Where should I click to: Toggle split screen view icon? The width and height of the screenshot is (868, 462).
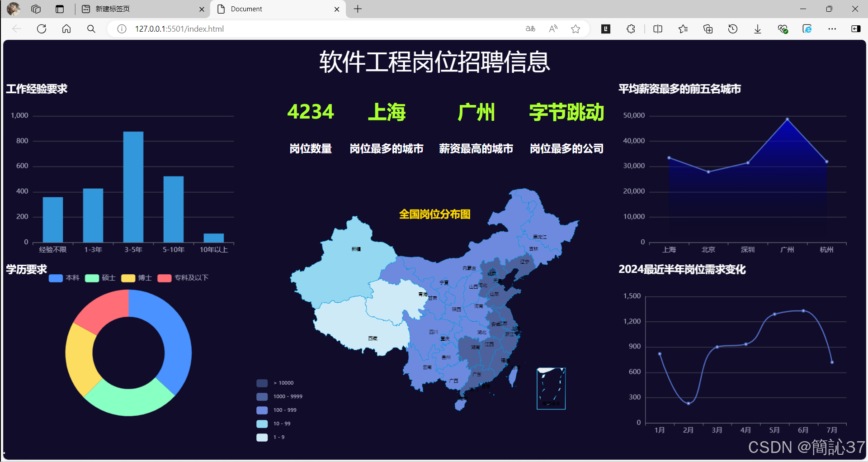[658, 29]
